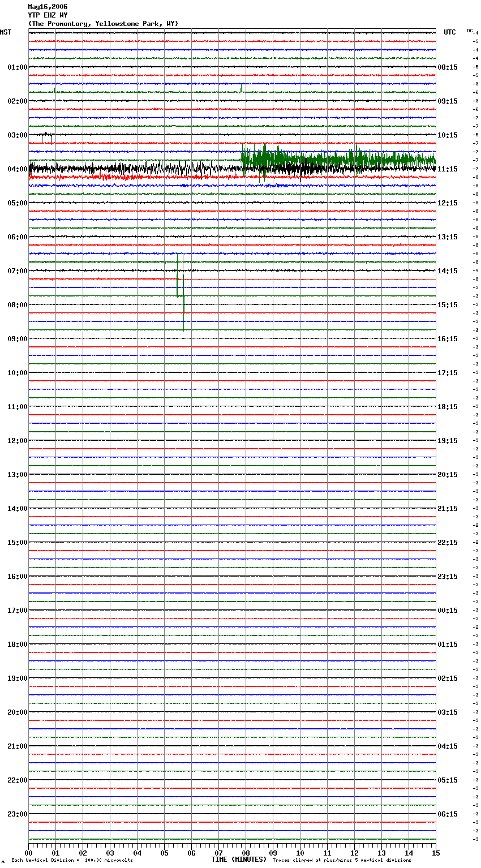Click the "05:00" MST time label
This screenshot has height=868, width=481.
coord(18,203)
